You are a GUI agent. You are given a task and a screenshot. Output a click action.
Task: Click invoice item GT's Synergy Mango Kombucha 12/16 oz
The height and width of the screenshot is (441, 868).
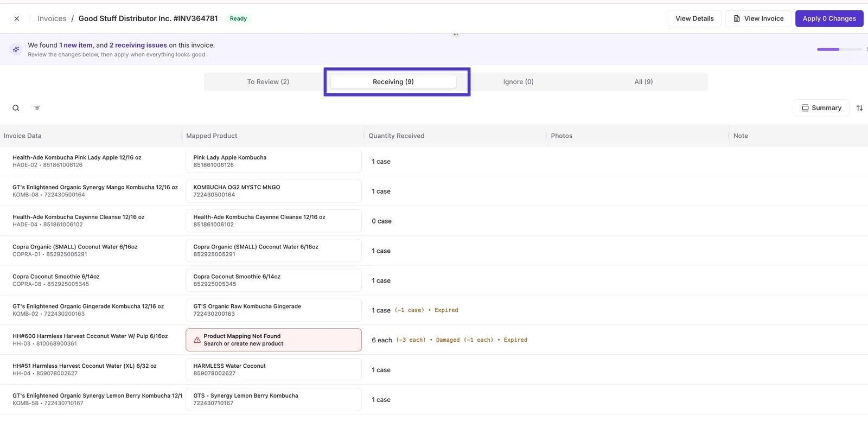(x=95, y=191)
